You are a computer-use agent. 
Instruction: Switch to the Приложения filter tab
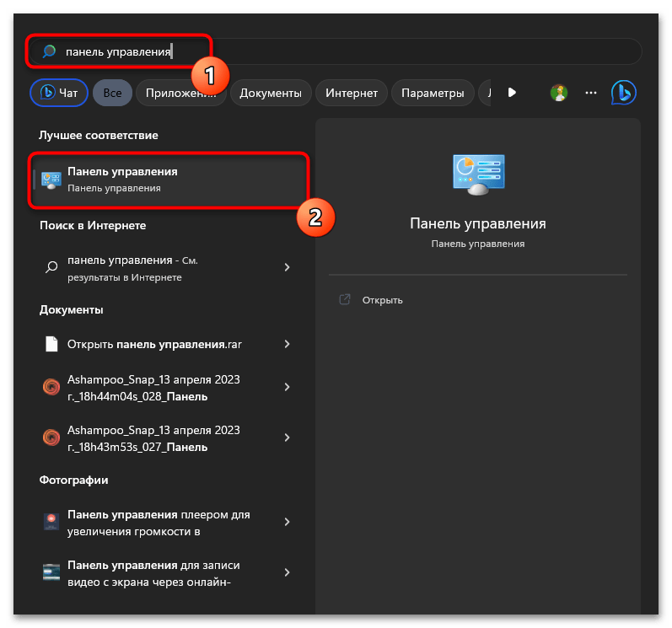[180, 93]
